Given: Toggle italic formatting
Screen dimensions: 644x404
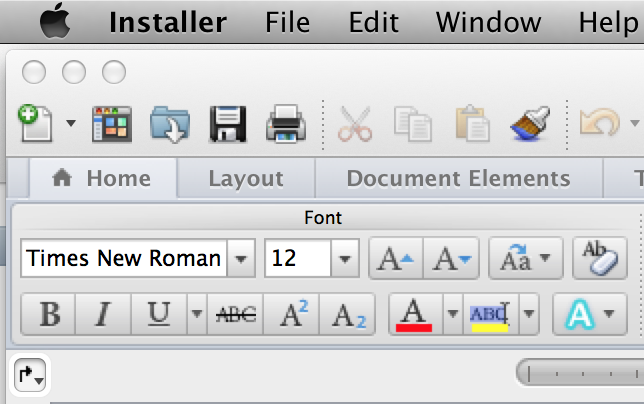Looking at the screenshot, I should [x=103, y=314].
